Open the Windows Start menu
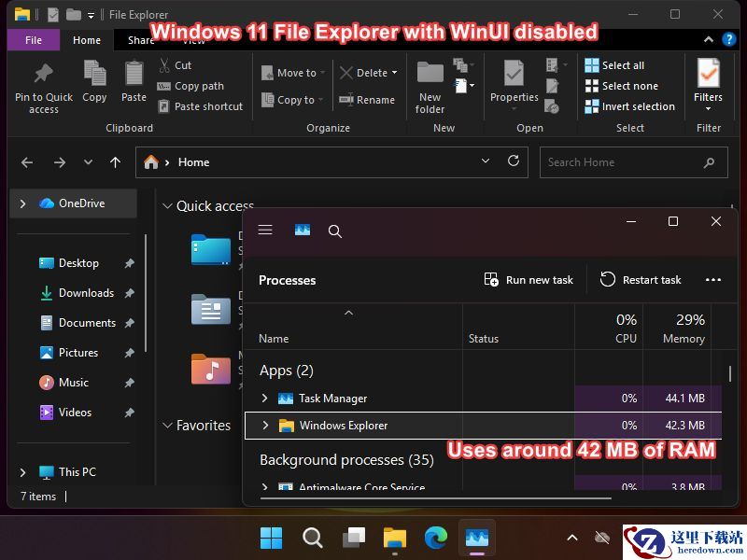The width and height of the screenshot is (747, 560). [271, 539]
